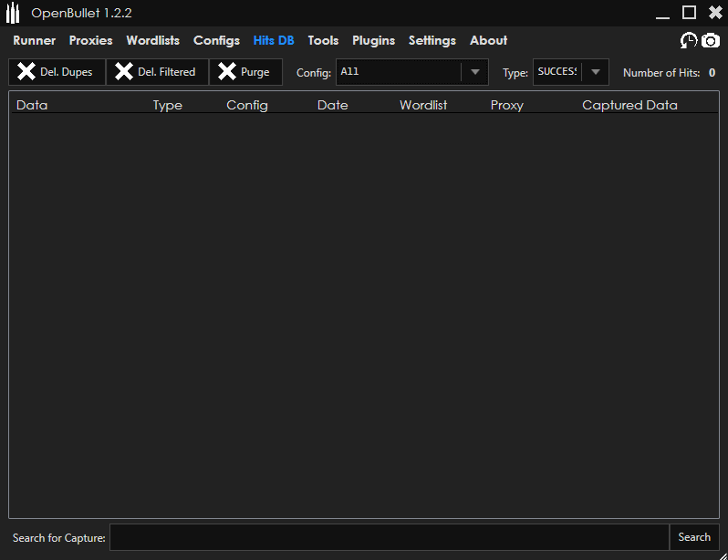Image resolution: width=728 pixels, height=560 pixels.
Task: Close the OpenBullet window
Action: 715,13
